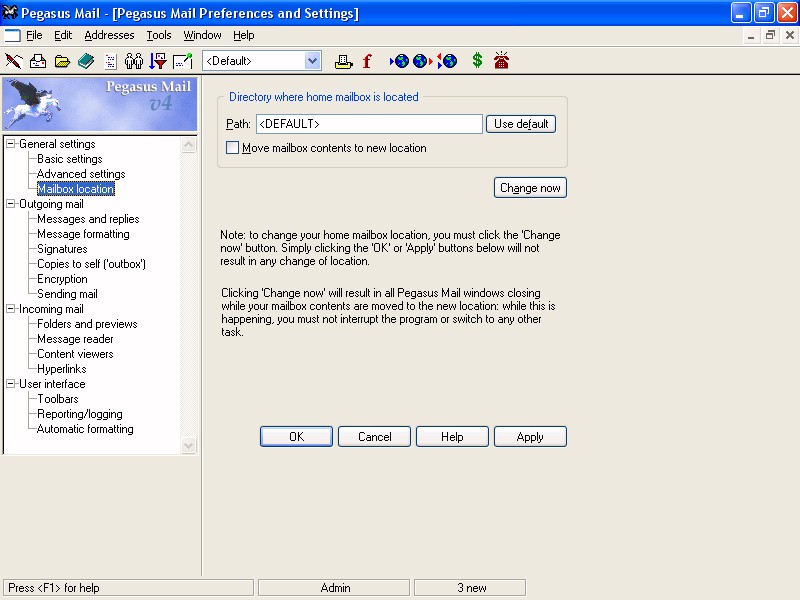Click the Help button in the dialog
The width and height of the screenshot is (800, 600).
tap(452, 437)
